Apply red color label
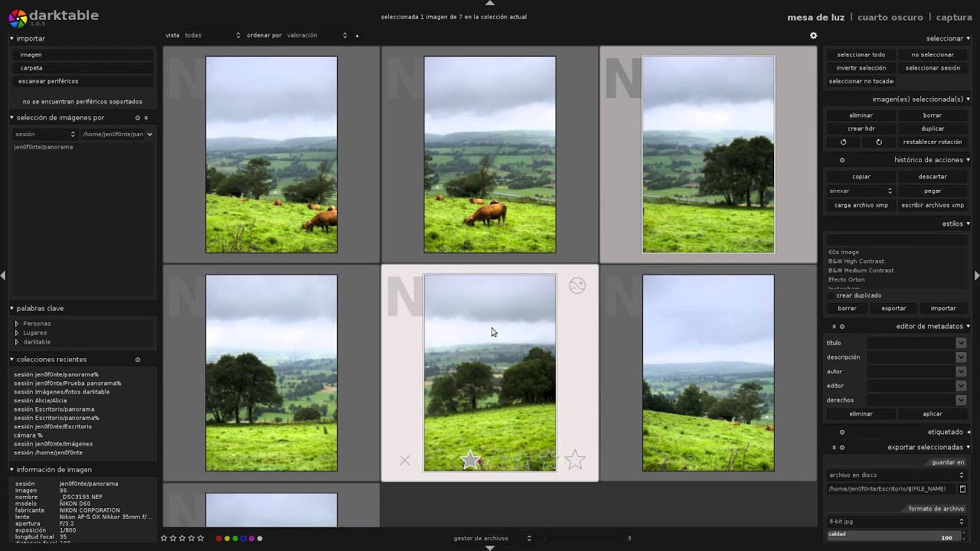 pyautogui.click(x=219, y=539)
